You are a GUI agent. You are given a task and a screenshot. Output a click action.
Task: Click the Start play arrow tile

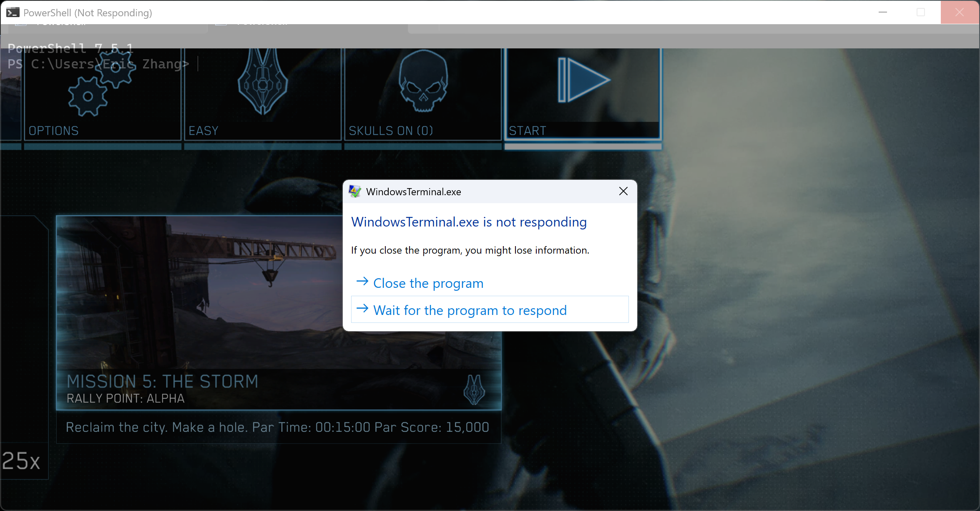pos(583,94)
